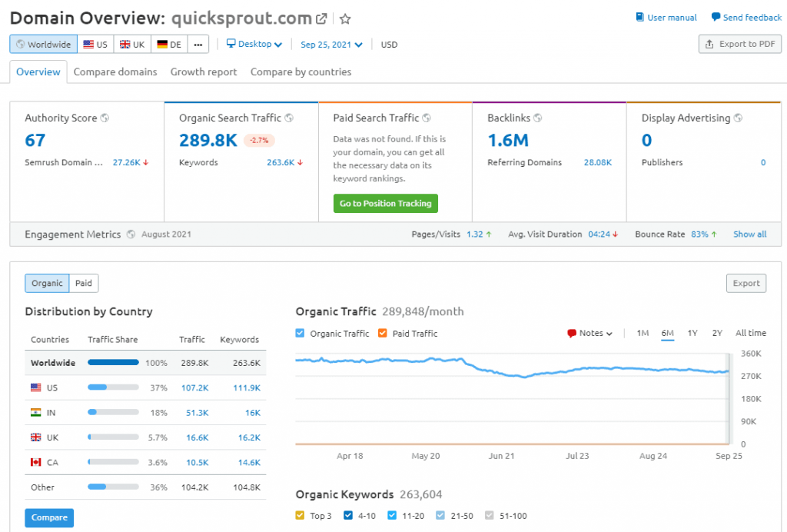Toggle the 4-10 keywords checkbox

pyautogui.click(x=348, y=515)
